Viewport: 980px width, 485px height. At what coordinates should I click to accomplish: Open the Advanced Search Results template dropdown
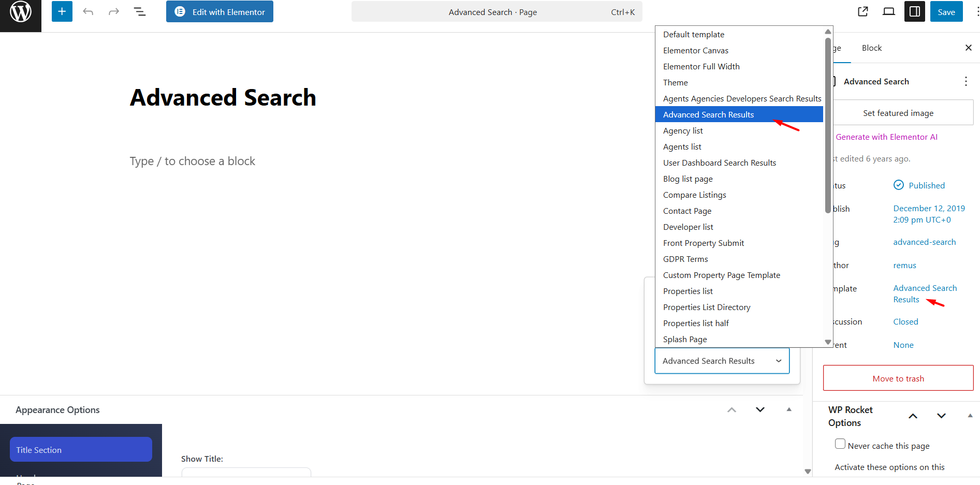tap(722, 361)
